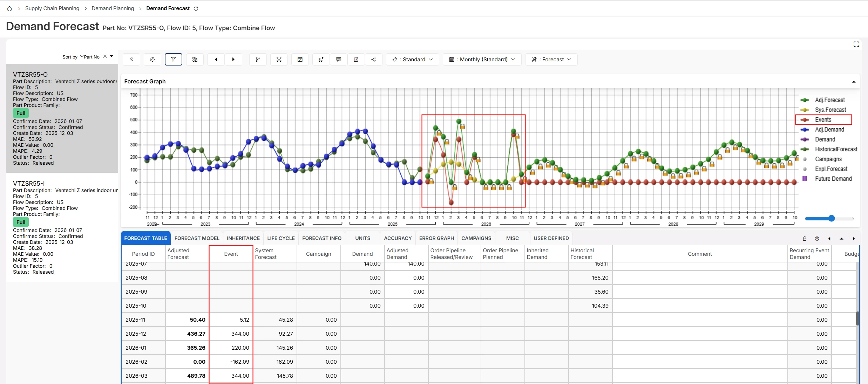868x384 pixels.
Task: Open the ERROR GRAPH tab
Action: [x=436, y=238]
